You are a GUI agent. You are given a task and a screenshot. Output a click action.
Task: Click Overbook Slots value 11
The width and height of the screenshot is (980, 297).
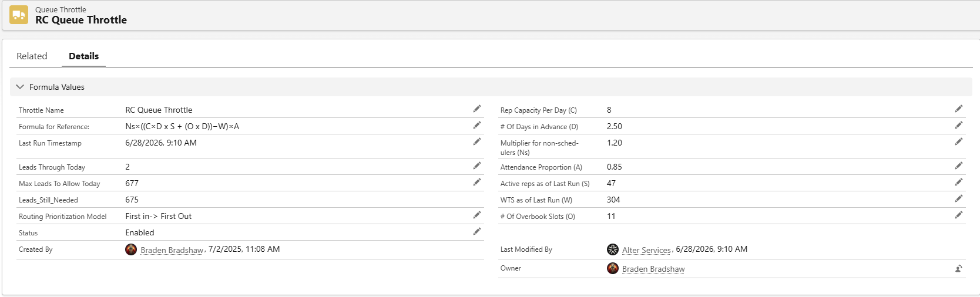coord(612,216)
